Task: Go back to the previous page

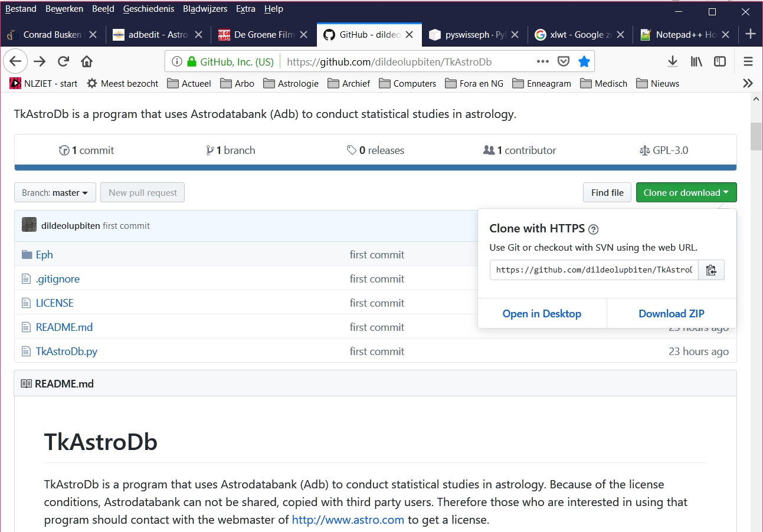Action: (15, 61)
